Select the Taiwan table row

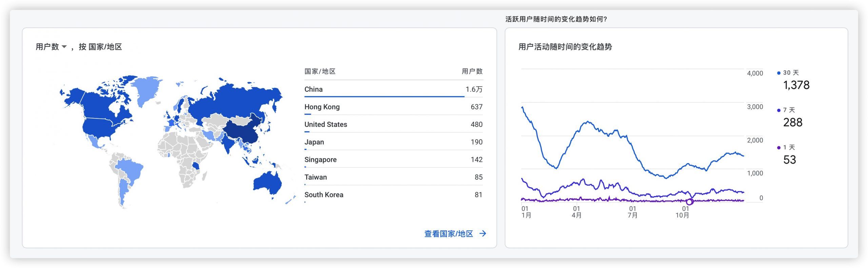tap(393, 177)
